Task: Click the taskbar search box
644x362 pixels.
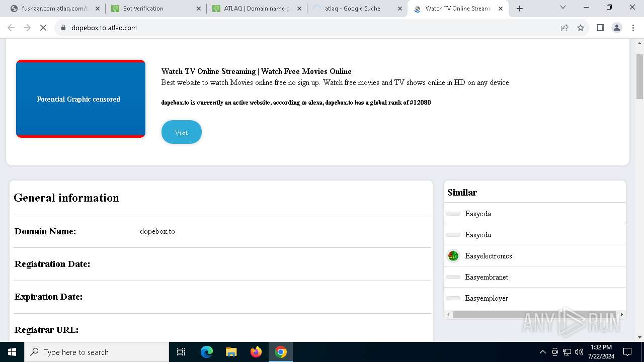Action: [97, 352]
